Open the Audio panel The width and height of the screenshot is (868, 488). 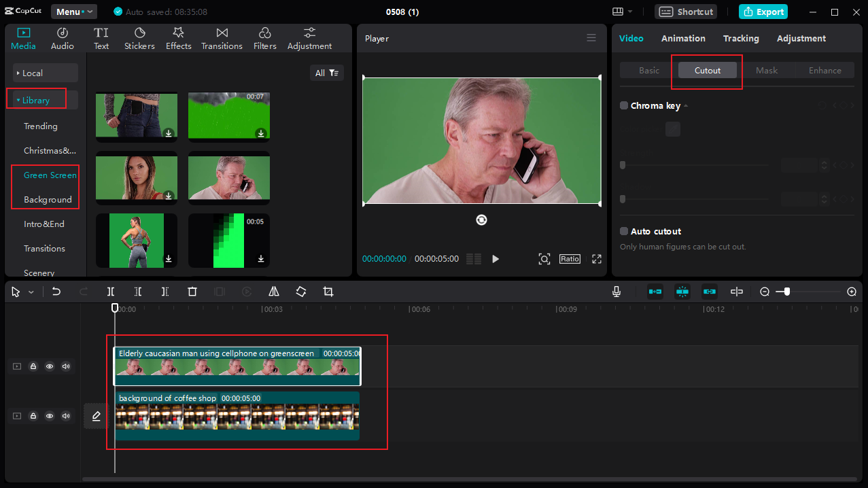62,39
